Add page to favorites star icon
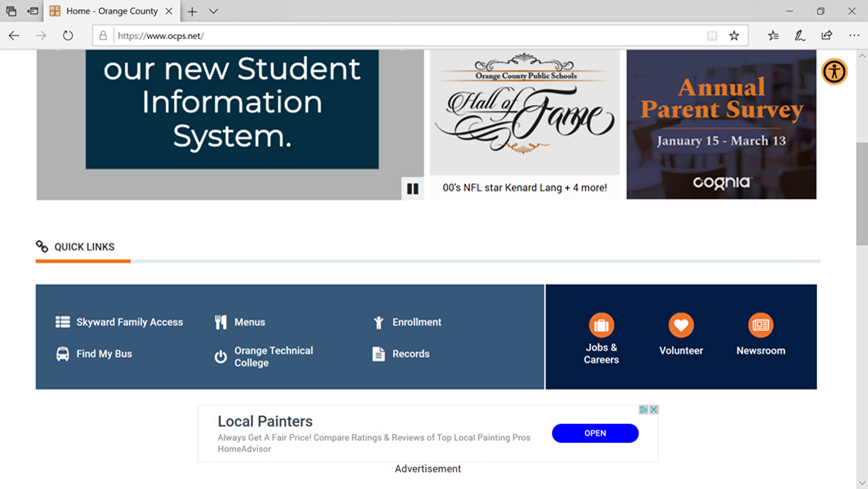This screenshot has height=489, width=868. 734,36
